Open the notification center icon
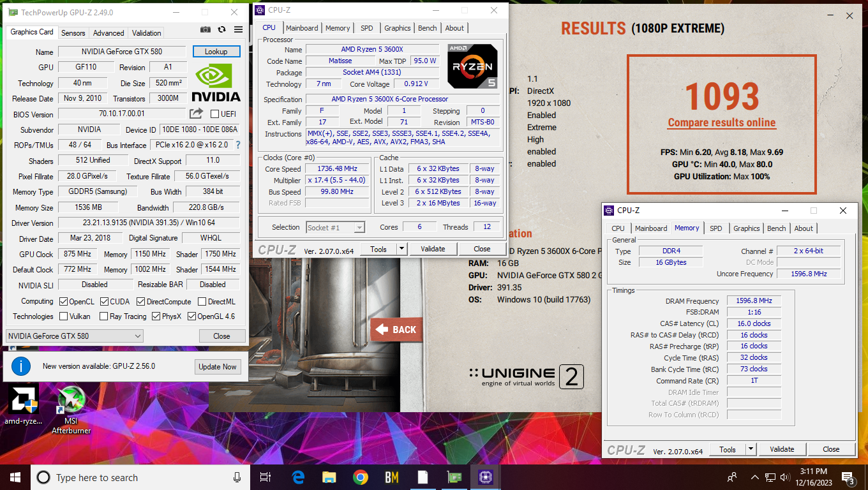 pos(849,478)
